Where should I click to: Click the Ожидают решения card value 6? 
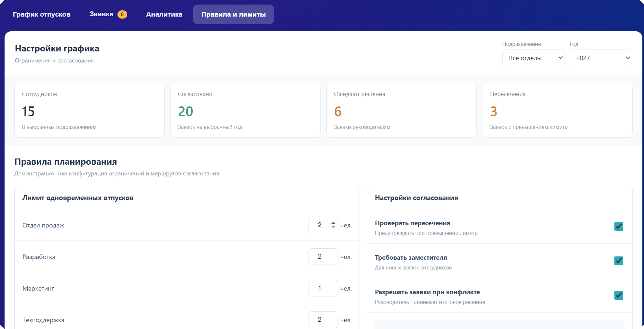pyautogui.click(x=338, y=112)
